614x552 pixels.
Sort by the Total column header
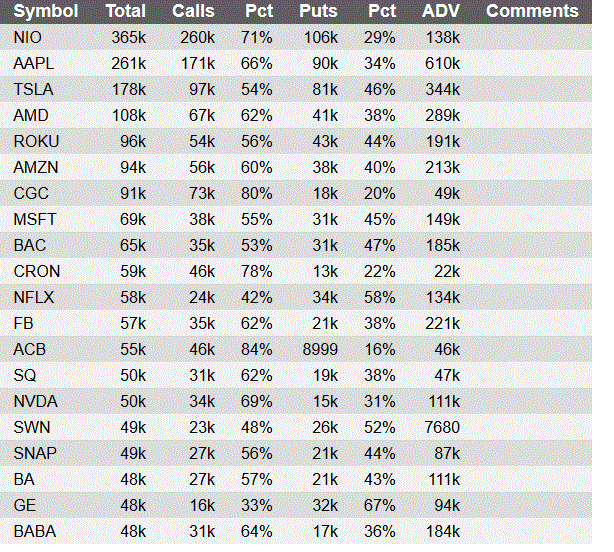pos(126,11)
